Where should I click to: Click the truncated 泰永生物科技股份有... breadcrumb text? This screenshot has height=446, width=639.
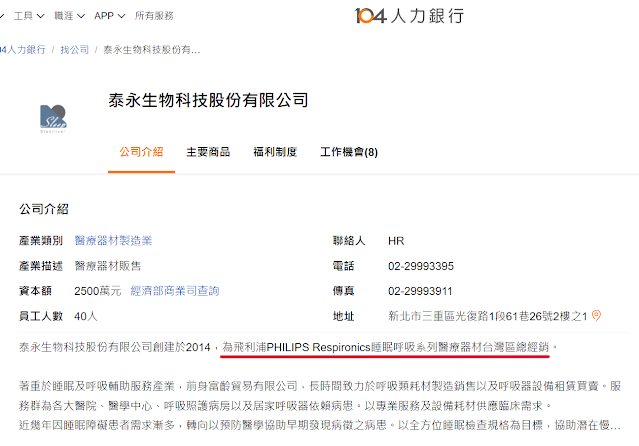pos(152,50)
